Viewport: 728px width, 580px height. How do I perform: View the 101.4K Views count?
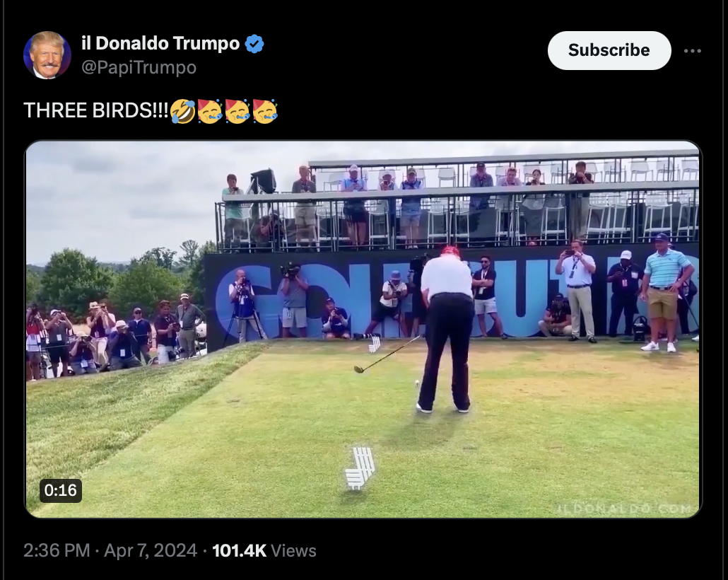[x=264, y=551]
